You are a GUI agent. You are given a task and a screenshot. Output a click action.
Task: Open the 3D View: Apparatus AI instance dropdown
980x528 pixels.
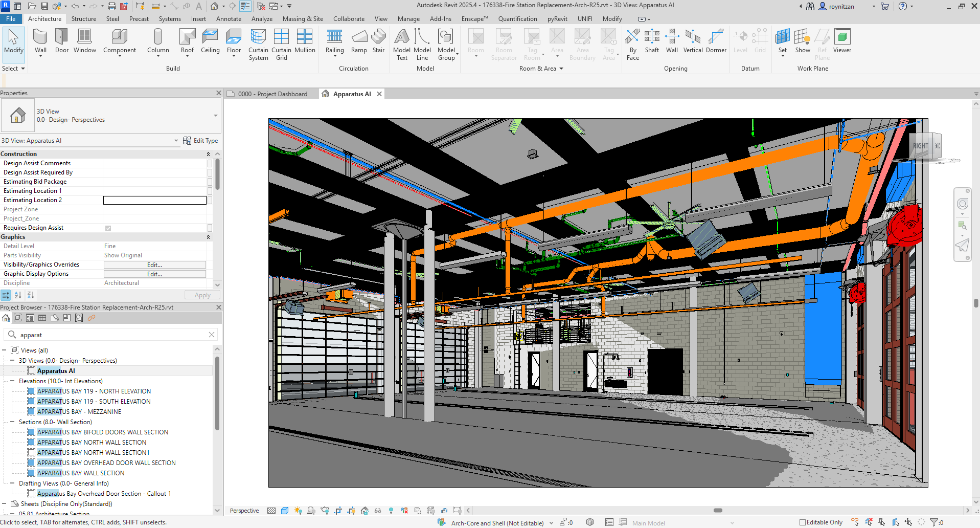(176, 141)
